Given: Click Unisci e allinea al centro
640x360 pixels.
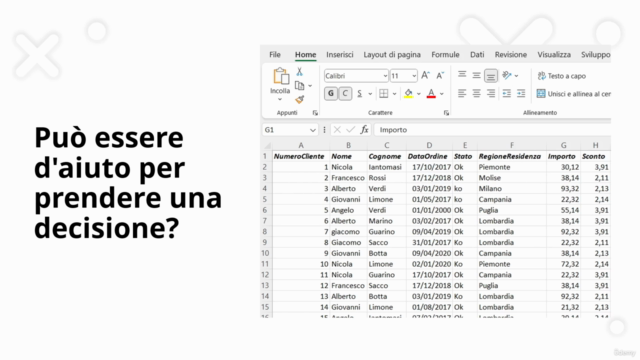Looking at the screenshot, I should tap(573, 94).
